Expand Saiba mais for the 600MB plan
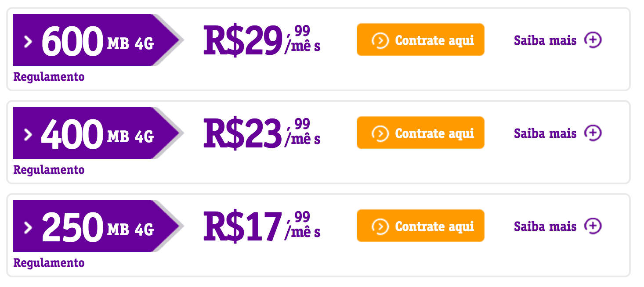The image size is (644, 287). coord(545,40)
